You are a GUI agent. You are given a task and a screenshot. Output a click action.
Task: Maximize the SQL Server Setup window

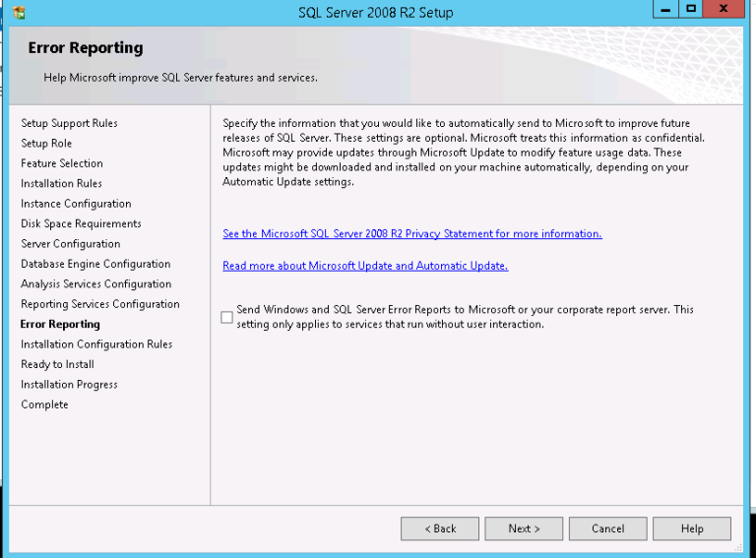point(690,9)
